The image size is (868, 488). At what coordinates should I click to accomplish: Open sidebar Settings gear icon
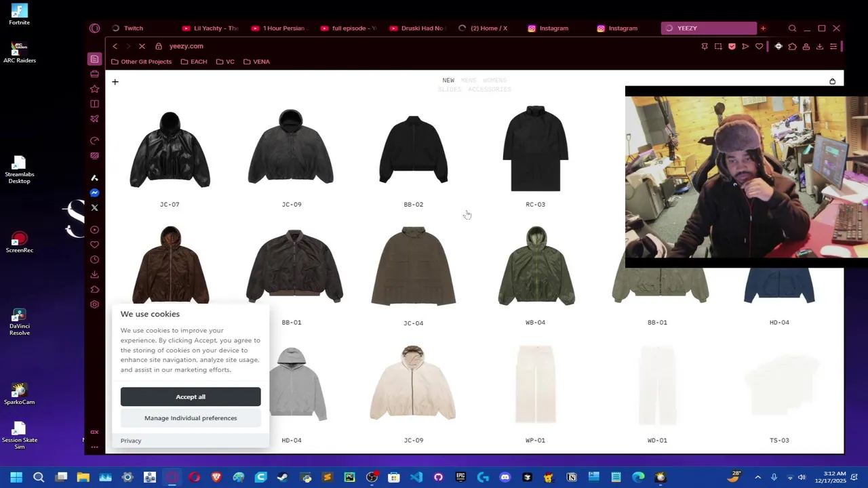pyautogui.click(x=94, y=304)
